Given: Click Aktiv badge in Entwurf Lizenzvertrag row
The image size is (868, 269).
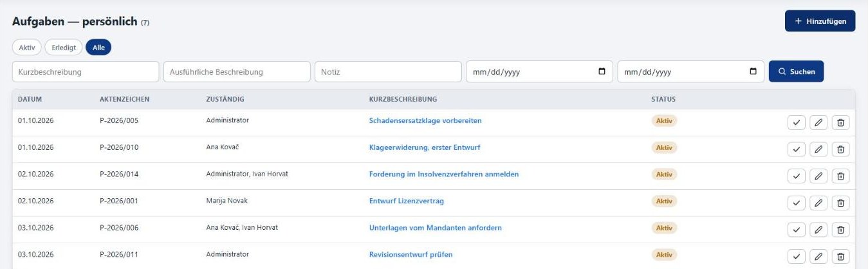Looking at the screenshot, I should coord(665,201).
